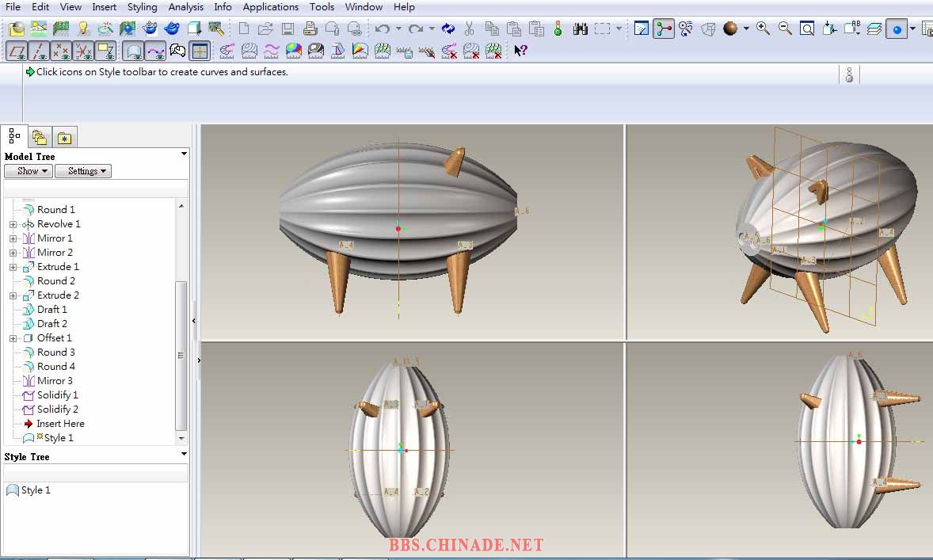
Task: Select Solidify 1 in the model tree
Action: click(x=57, y=395)
